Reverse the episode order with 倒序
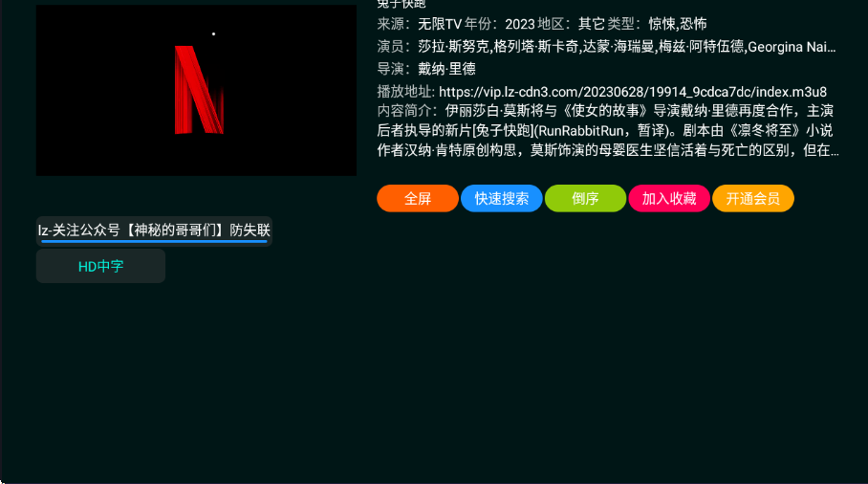Screen dimensions: 868x484 pos(585,198)
